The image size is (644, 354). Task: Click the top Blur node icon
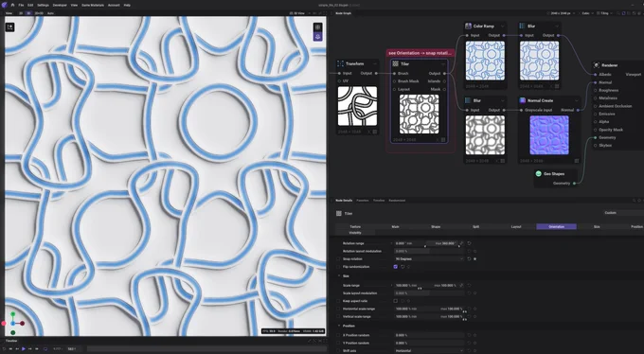click(x=522, y=26)
